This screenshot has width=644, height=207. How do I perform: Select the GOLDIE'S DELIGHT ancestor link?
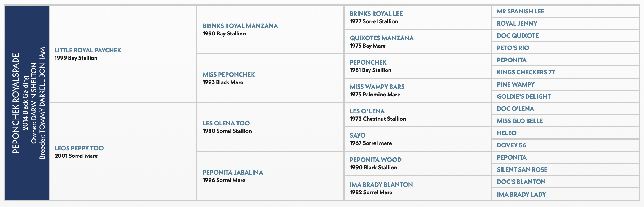pyautogui.click(x=524, y=97)
